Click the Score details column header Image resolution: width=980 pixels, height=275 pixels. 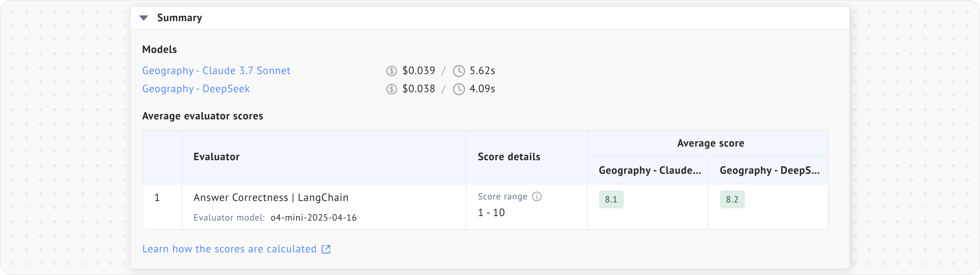coord(509,157)
